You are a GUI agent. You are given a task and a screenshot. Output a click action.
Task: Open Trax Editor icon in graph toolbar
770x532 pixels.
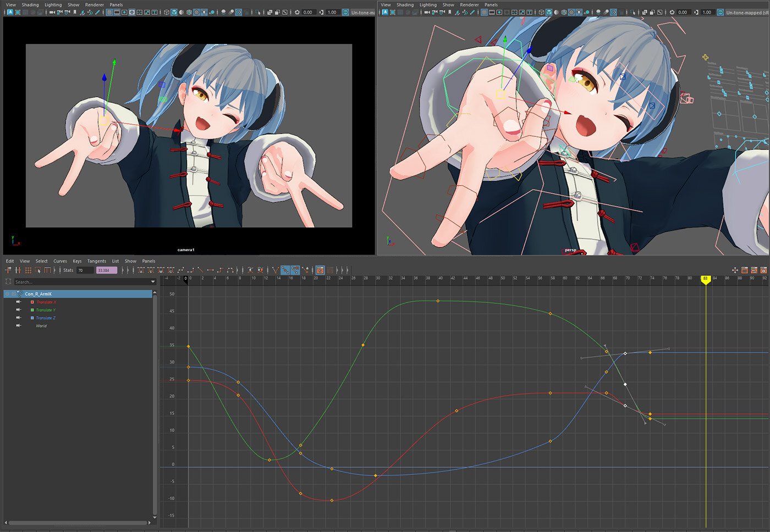[754, 270]
